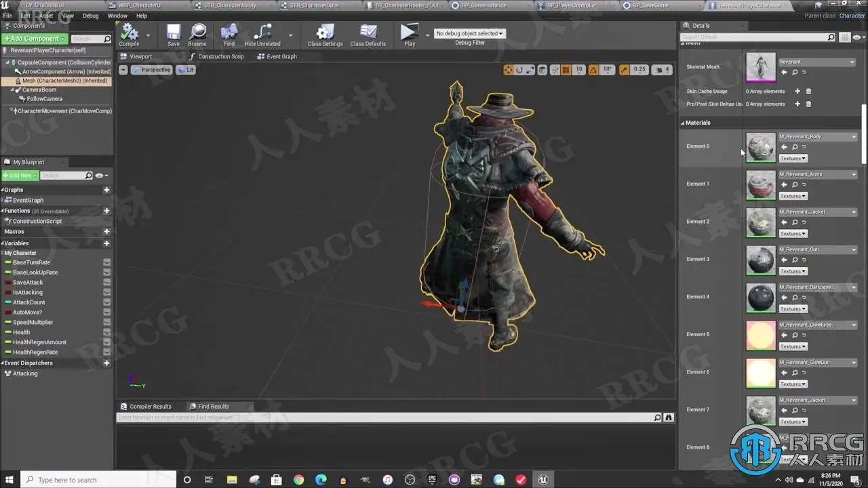Open the Add Component dropdown

[x=35, y=39]
